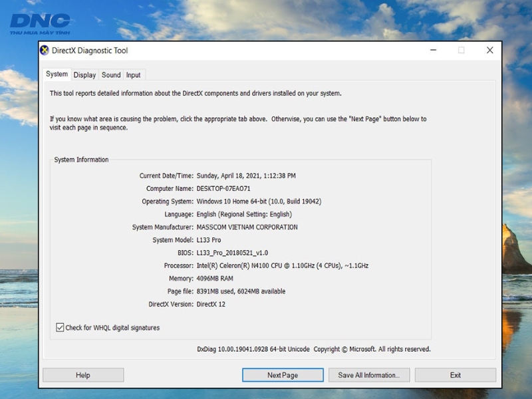This screenshot has width=532, height=399.
Task: Maximize the DirectX Diagnostic Tool window
Action: pos(462,51)
